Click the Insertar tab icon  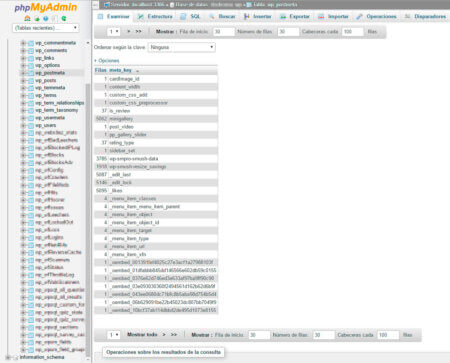(x=247, y=16)
